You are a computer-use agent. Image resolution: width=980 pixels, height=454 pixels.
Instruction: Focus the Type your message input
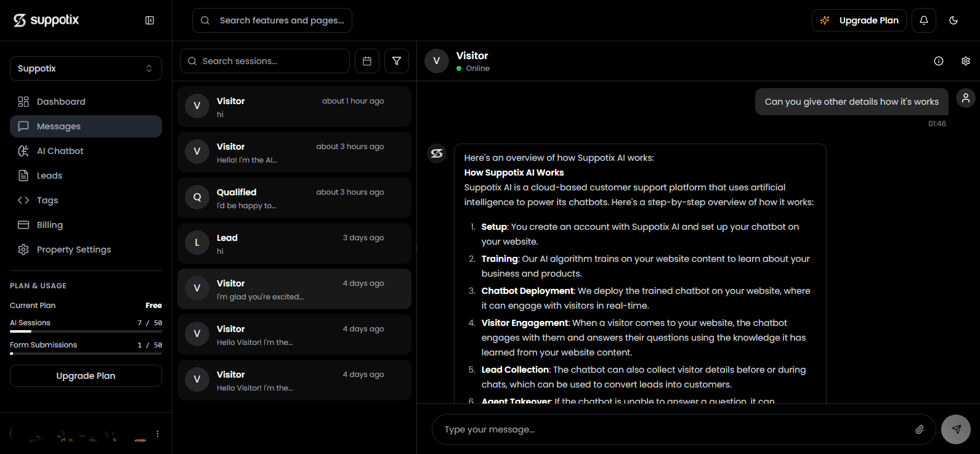coord(674,429)
